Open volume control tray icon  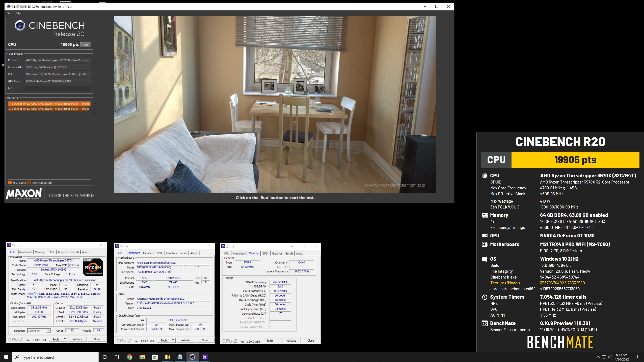610,357
